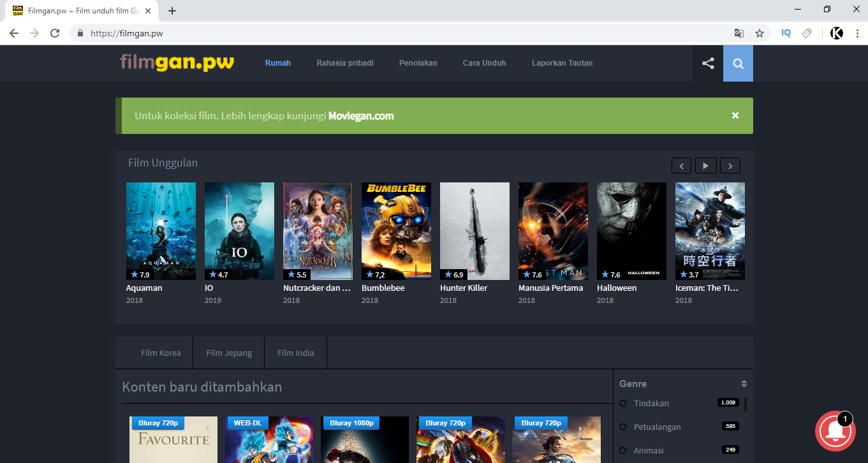
Task: Reload the page
Action: 55,32
